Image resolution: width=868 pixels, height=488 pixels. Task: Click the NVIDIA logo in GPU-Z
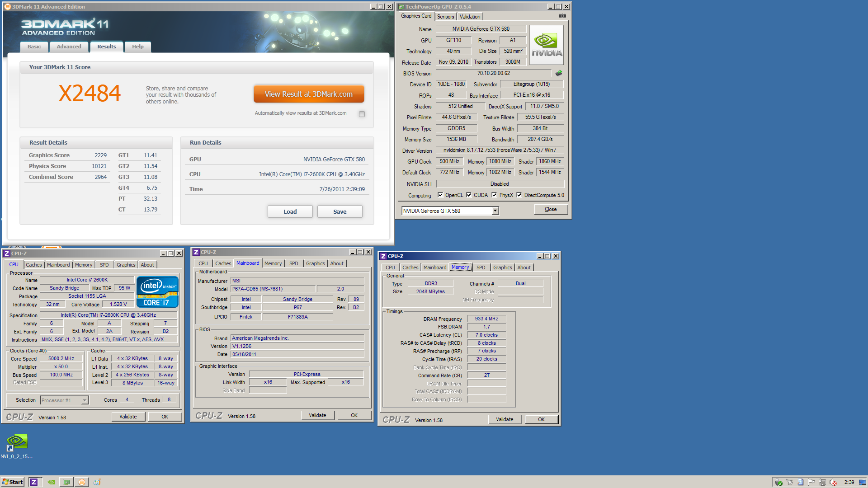[x=547, y=45]
